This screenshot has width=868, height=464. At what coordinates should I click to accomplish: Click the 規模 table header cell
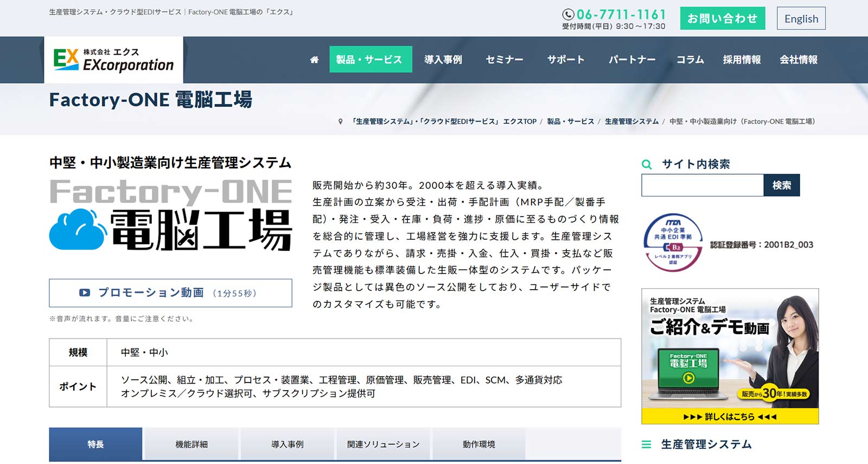click(x=78, y=353)
